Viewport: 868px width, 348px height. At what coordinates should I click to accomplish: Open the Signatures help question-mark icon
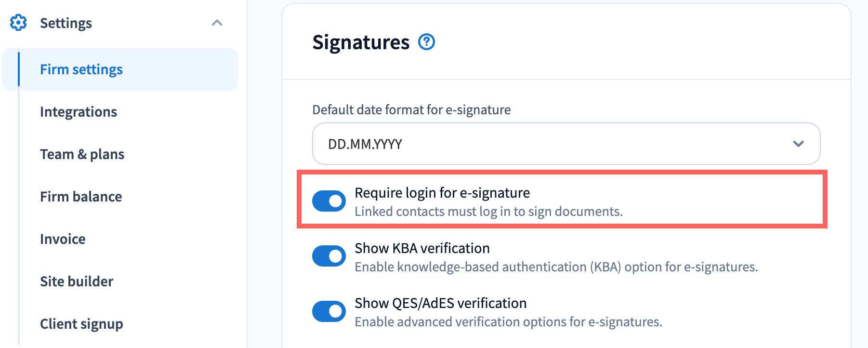pos(426,42)
